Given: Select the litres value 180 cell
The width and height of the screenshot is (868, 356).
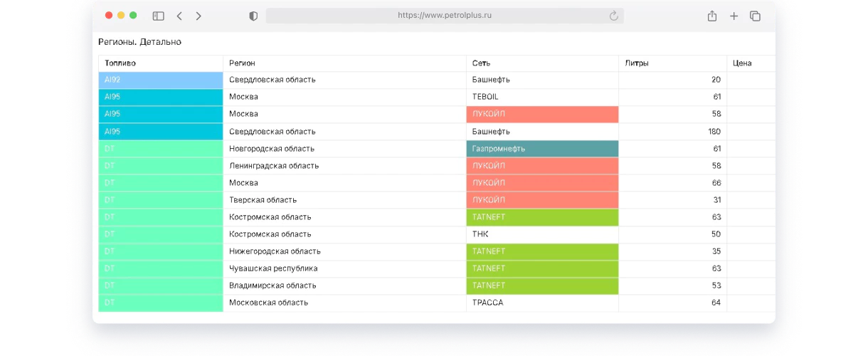Looking at the screenshot, I should tap(672, 132).
